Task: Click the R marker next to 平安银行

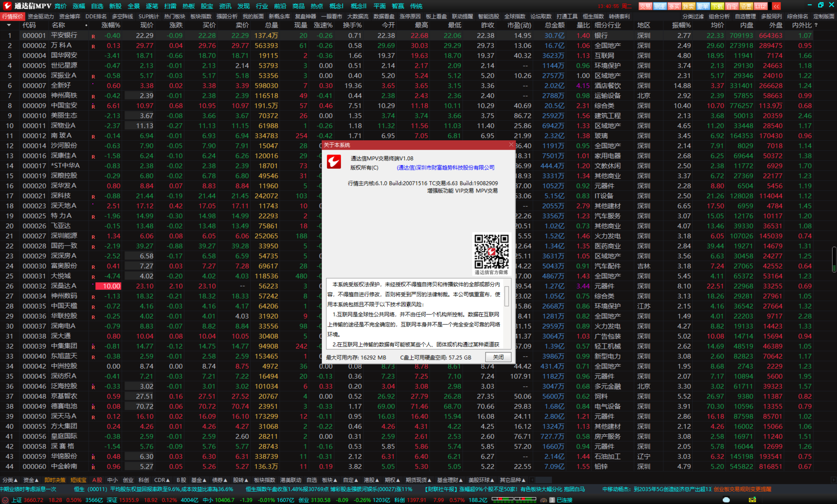Action: point(93,36)
